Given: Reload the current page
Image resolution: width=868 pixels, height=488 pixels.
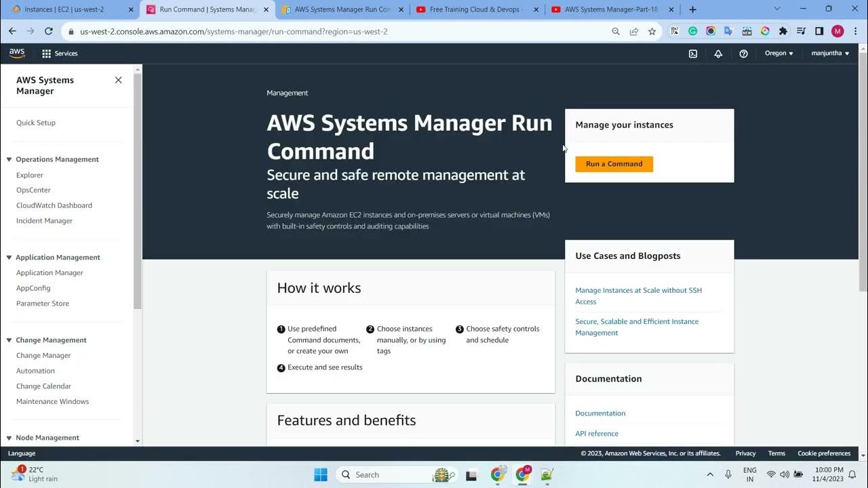Looking at the screenshot, I should 49,31.
